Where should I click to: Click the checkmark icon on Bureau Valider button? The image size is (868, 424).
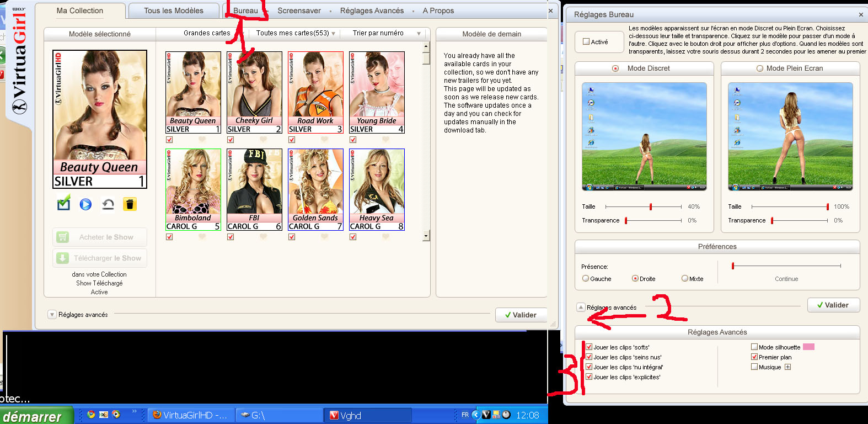tap(820, 305)
